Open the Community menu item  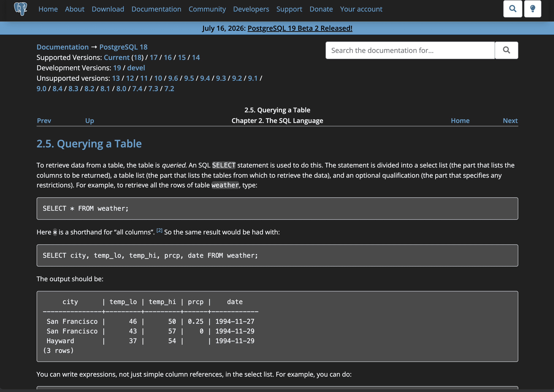coord(207,9)
